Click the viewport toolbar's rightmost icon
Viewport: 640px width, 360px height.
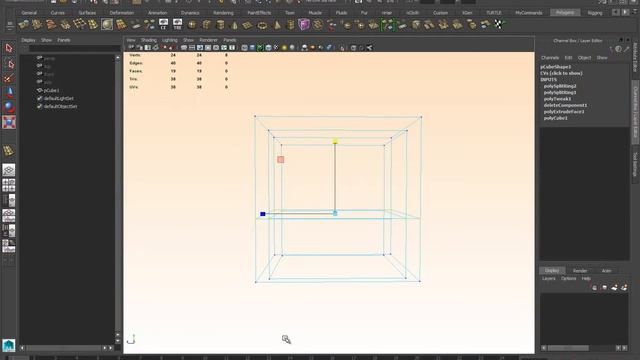(x=369, y=48)
